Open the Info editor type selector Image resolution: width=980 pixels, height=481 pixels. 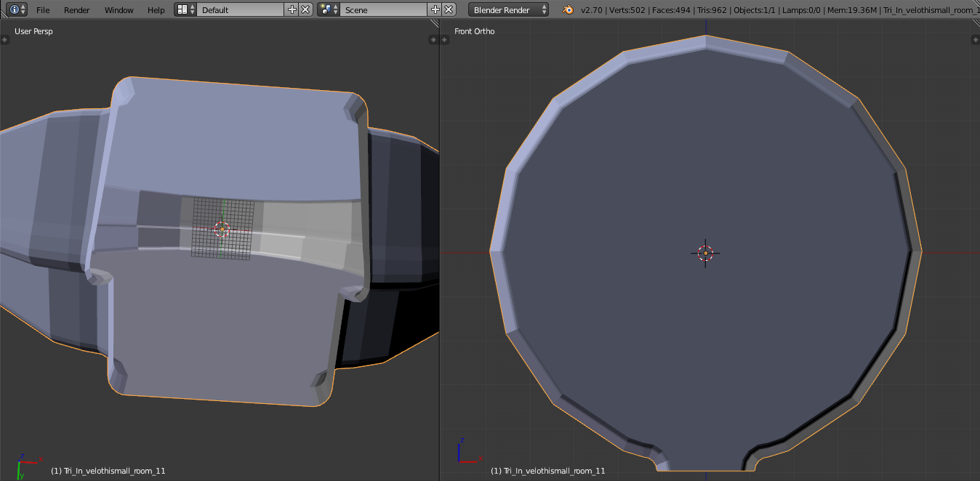[x=18, y=9]
